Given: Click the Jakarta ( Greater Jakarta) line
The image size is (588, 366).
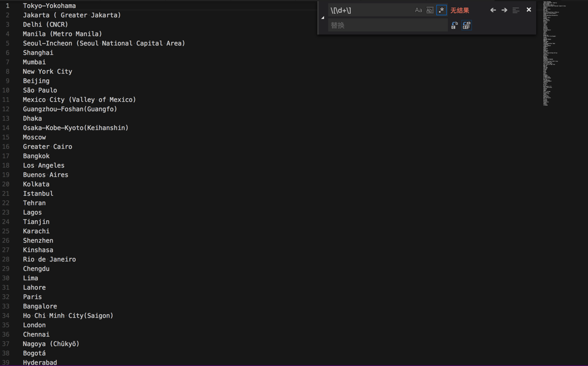Looking at the screenshot, I should 72,15.
